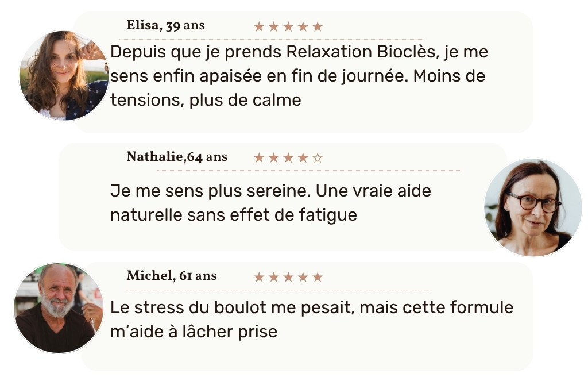
Task: Click the empty fifth star in Nathalie's rating
Action: click(x=318, y=157)
